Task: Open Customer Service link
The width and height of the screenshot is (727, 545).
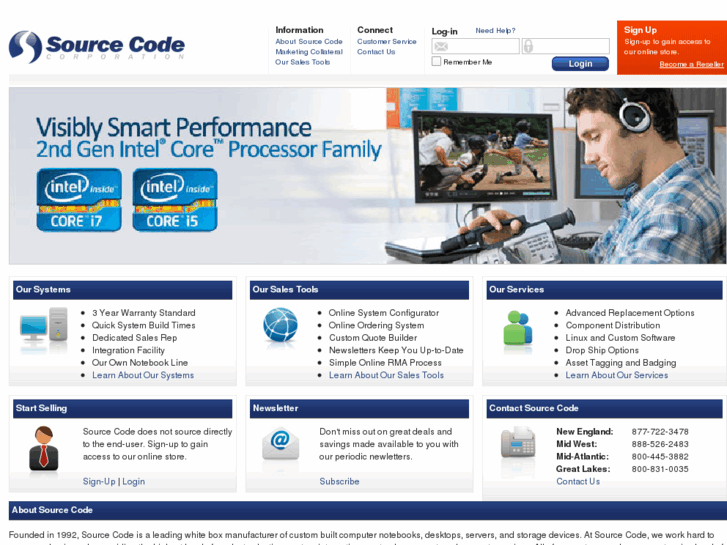Action: 387,41
